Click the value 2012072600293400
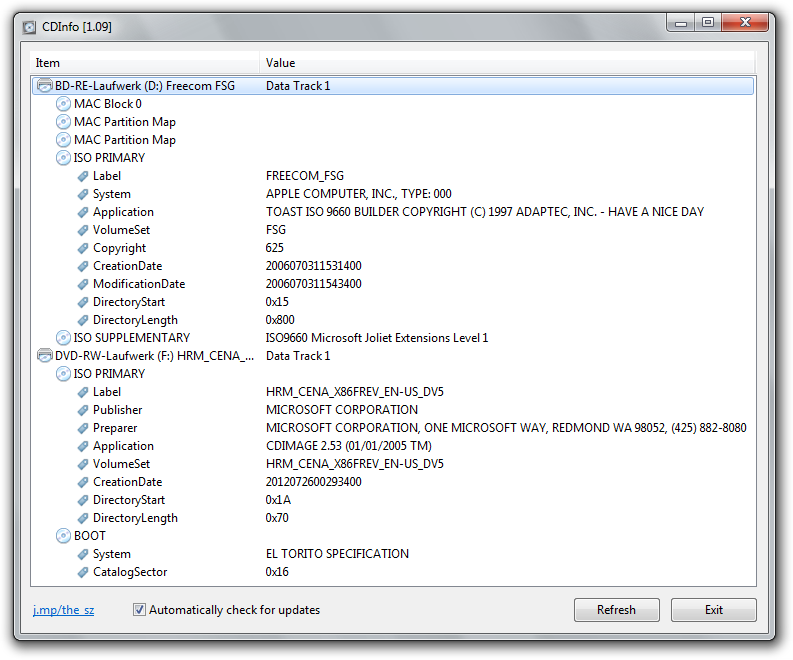Image resolution: width=793 pixels, height=660 pixels. pos(314,482)
